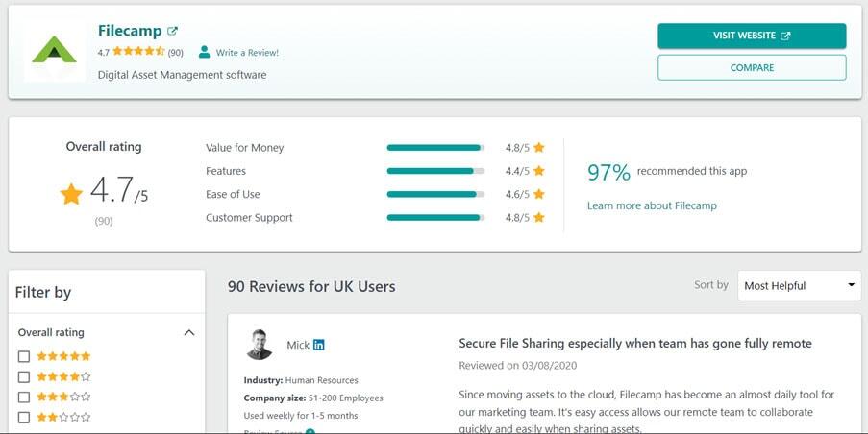
Task: Check the four-star rating filter
Action: pyautogui.click(x=24, y=377)
